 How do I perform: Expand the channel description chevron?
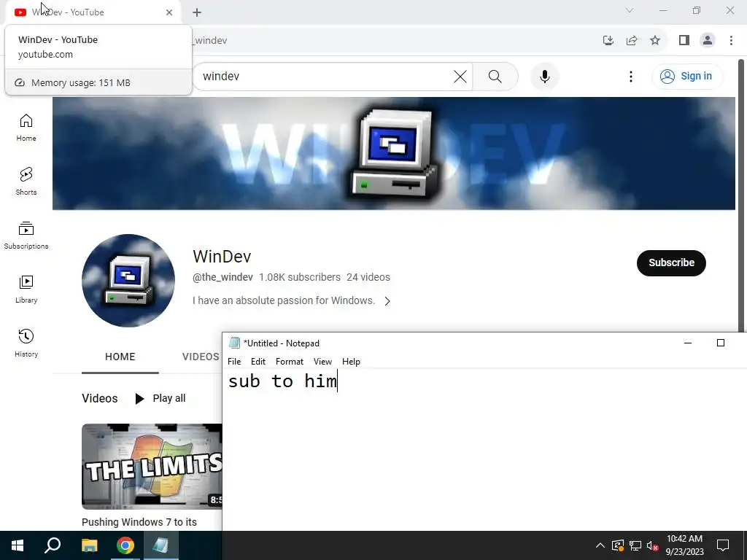coord(387,301)
